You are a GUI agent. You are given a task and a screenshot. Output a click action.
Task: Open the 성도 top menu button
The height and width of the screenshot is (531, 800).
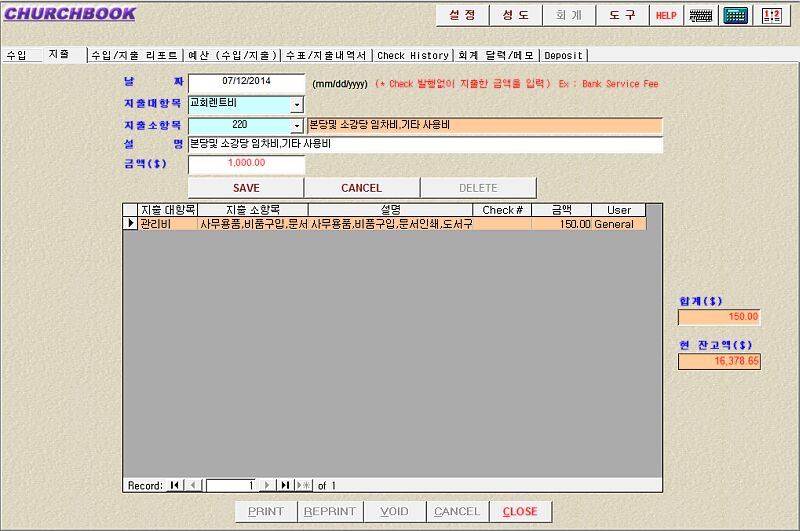(x=515, y=15)
